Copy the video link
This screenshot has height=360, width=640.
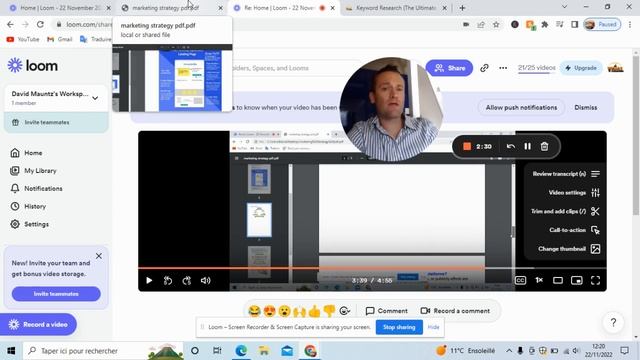point(484,68)
